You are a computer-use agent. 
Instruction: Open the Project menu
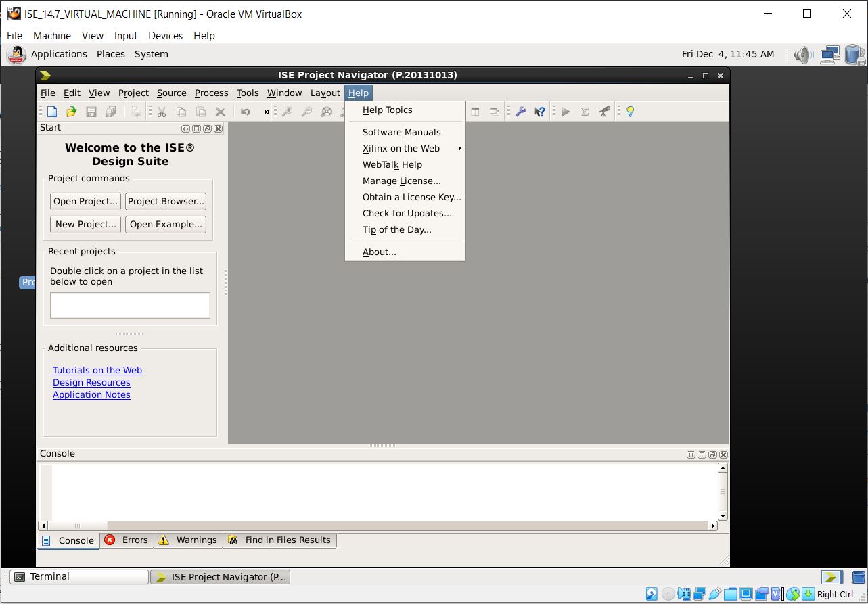[x=133, y=93]
